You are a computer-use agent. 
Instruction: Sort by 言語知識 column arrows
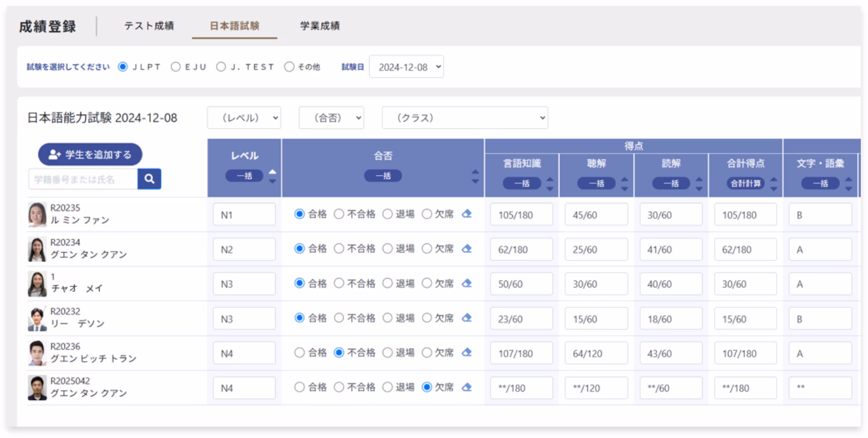549,184
